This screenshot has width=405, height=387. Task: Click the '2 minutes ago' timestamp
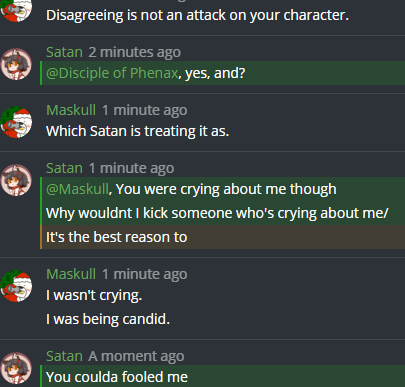[135, 52]
